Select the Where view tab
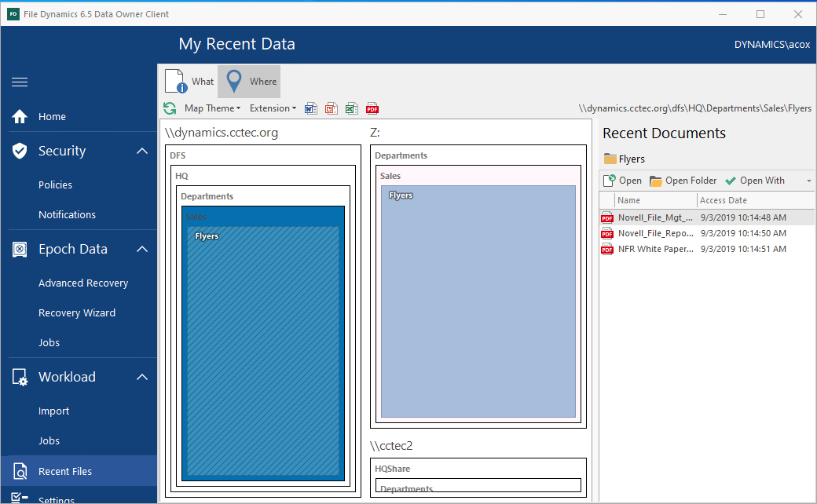Image resolution: width=817 pixels, height=504 pixels. point(249,82)
